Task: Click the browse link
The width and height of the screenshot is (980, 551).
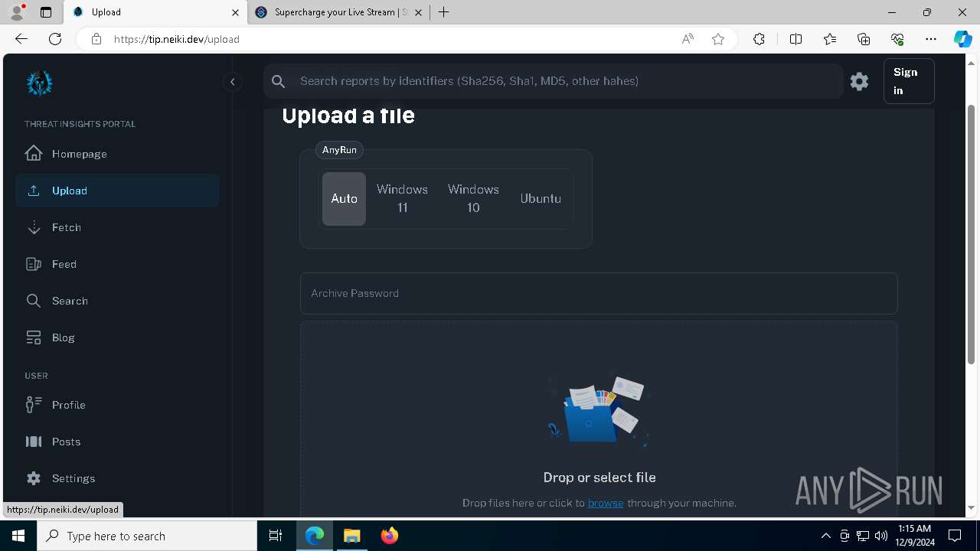Action: pos(606,503)
